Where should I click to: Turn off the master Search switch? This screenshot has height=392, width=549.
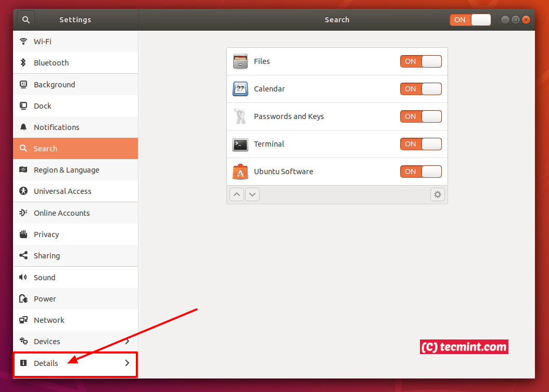click(470, 19)
